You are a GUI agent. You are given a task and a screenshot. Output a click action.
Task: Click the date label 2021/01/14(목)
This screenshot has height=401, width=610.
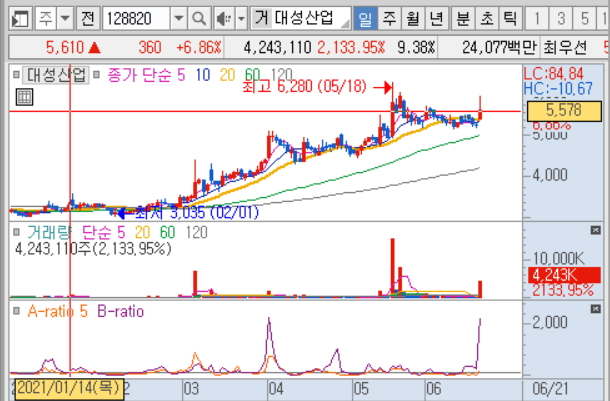(x=69, y=389)
